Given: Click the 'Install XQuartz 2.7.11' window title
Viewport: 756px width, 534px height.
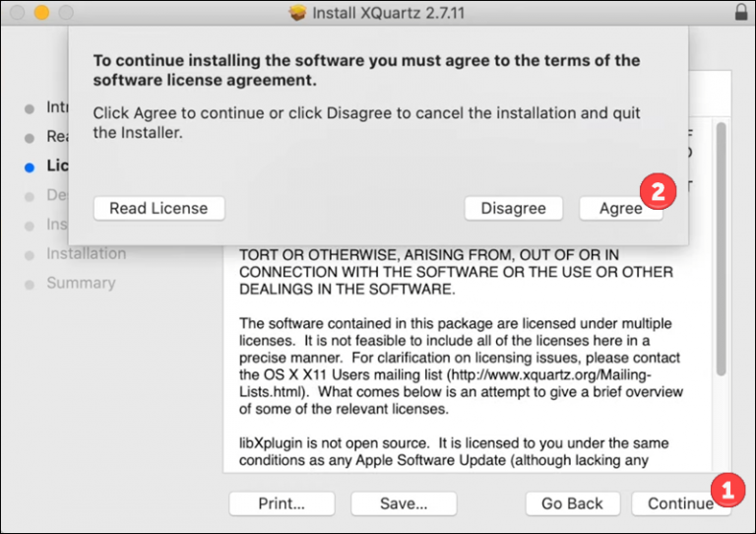Looking at the screenshot, I should click(x=389, y=13).
